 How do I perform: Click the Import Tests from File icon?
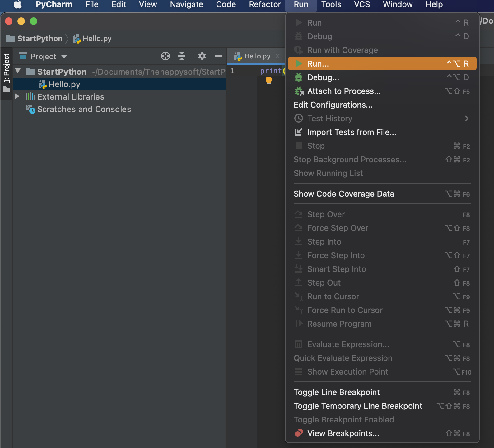(298, 132)
